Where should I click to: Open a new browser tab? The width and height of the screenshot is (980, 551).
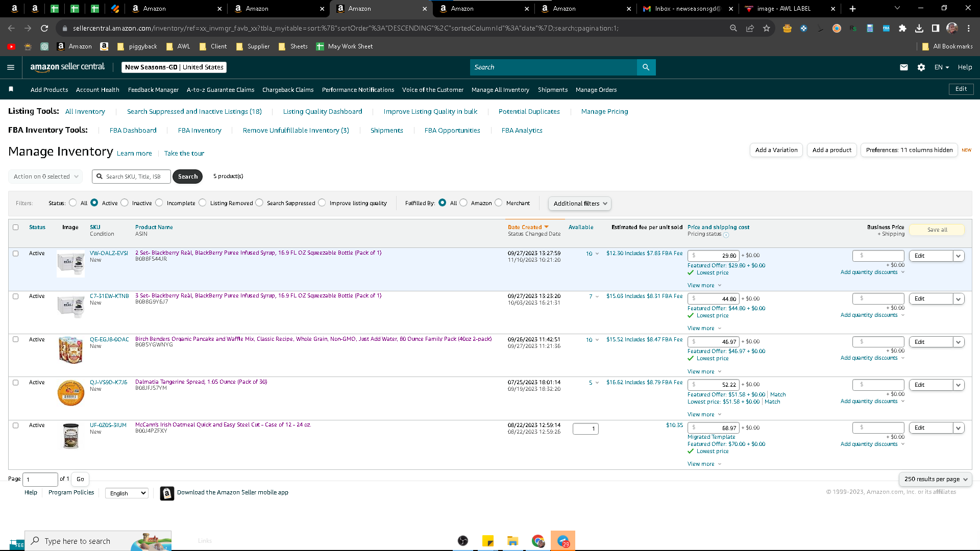853,9
